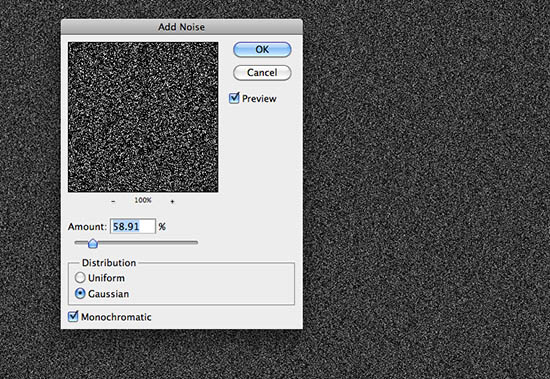The width and height of the screenshot is (550, 379).
Task: Dismiss the Add Noise dialog via Cancel
Action: tap(262, 73)
